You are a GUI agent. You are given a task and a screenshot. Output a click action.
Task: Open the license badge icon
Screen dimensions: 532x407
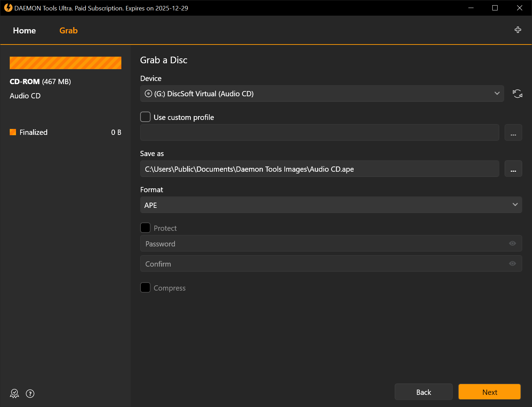tap(14, 393)
